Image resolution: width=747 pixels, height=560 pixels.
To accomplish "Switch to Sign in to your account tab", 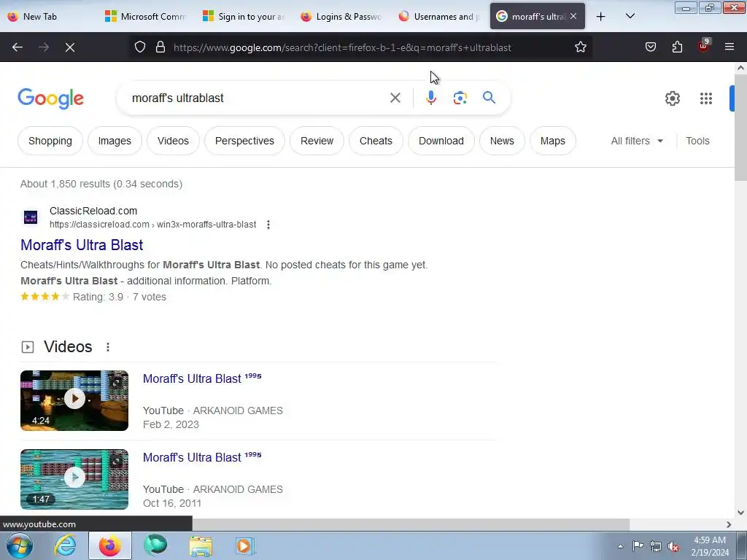I will 244,17.
